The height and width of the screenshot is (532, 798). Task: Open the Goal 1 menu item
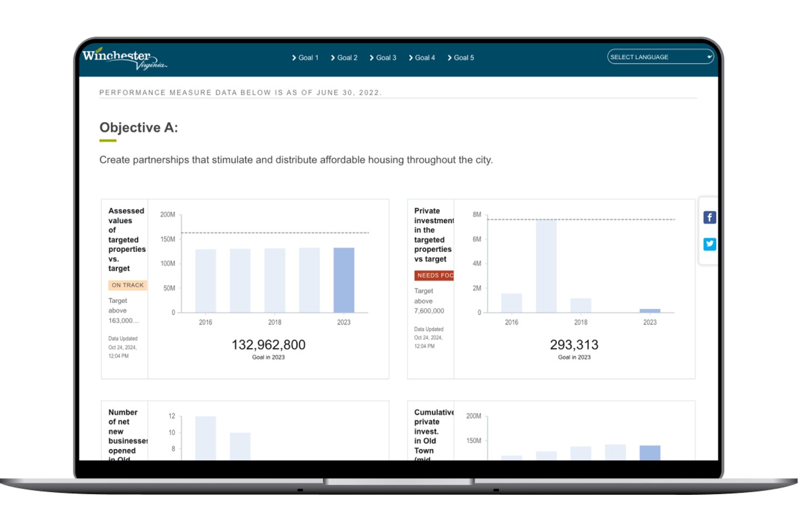coord(305,58)
